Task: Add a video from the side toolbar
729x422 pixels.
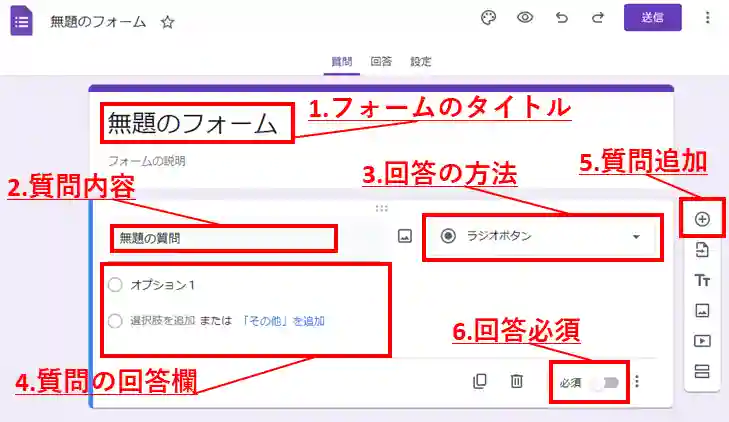Action: tap(702, 341)
